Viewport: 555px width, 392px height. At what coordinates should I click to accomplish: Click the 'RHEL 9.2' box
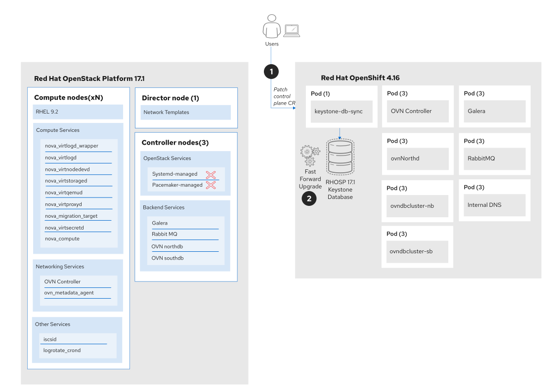pos(78,112)
